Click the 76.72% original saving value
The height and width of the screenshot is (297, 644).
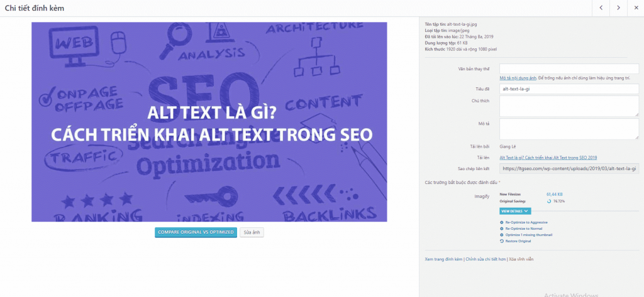(x=558, y=202)
